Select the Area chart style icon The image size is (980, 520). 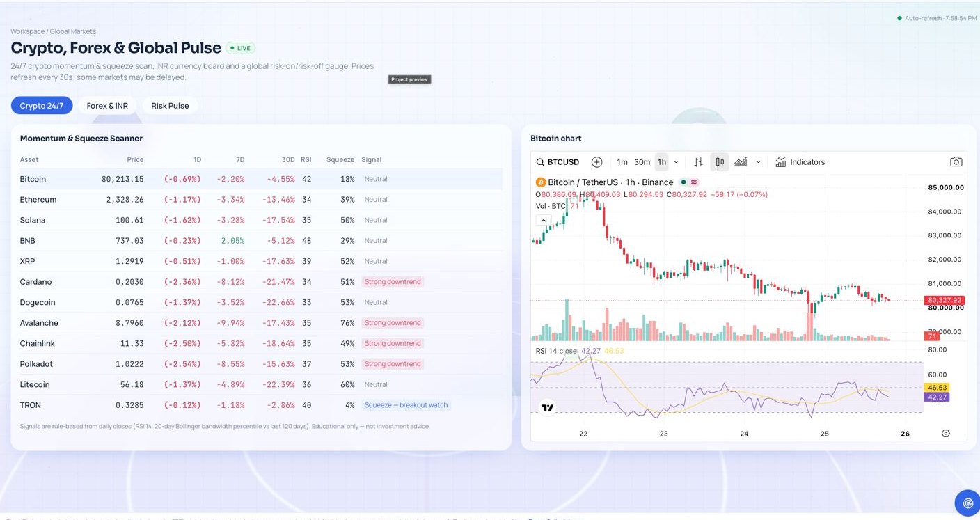pos(741,162)
